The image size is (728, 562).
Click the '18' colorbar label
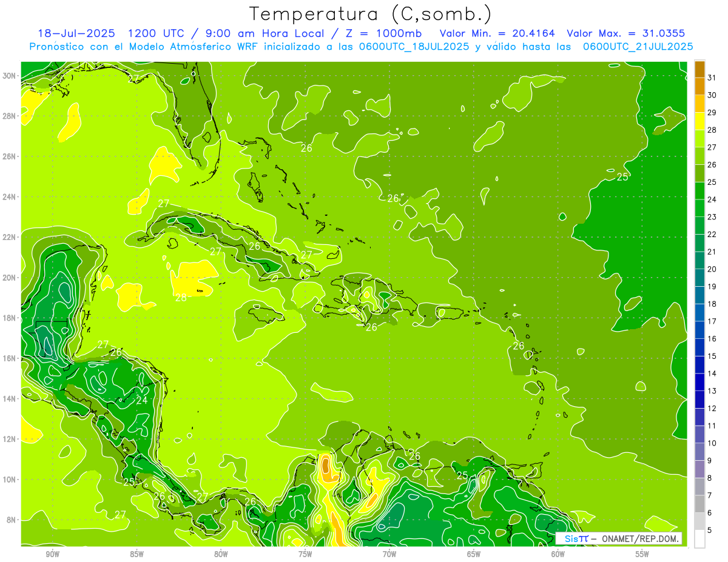click(x=712, y=304)
